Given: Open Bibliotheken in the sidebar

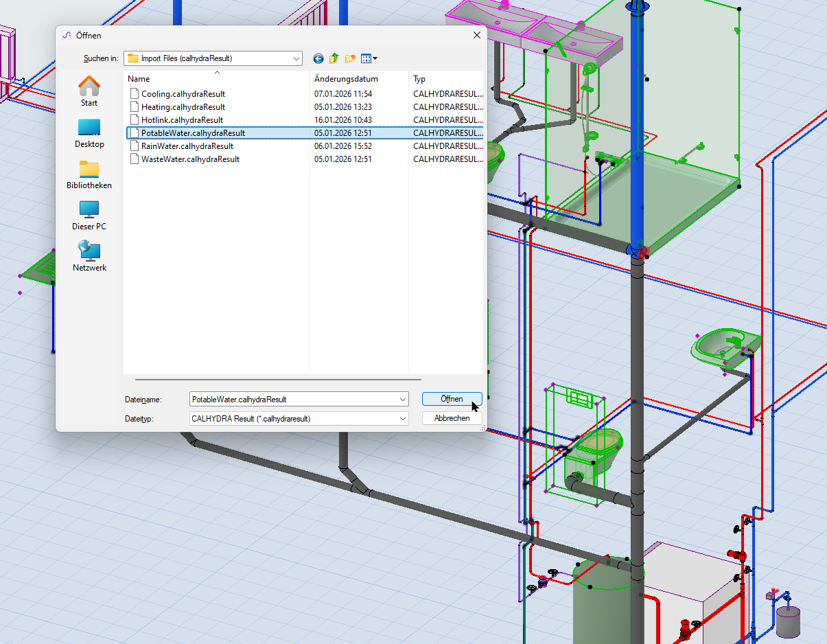Looking at the screenshot, I should [x=89, y=174].
